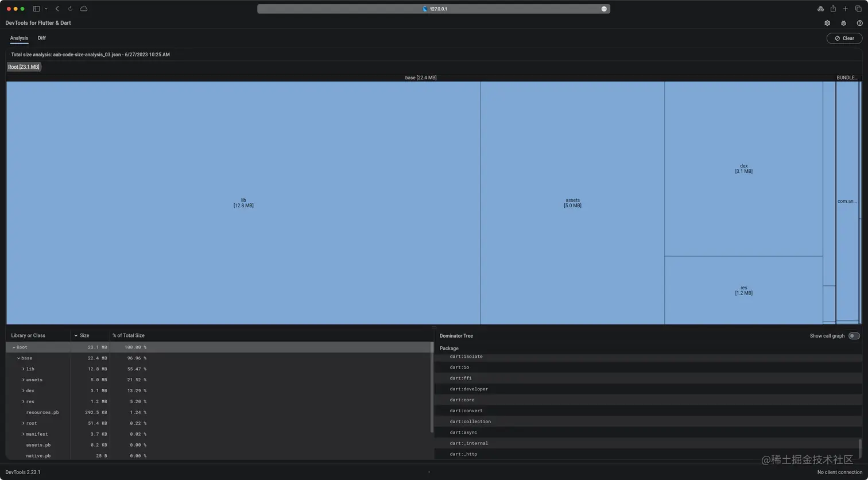Click the dart:developer package entry

(x=469, y=389)
